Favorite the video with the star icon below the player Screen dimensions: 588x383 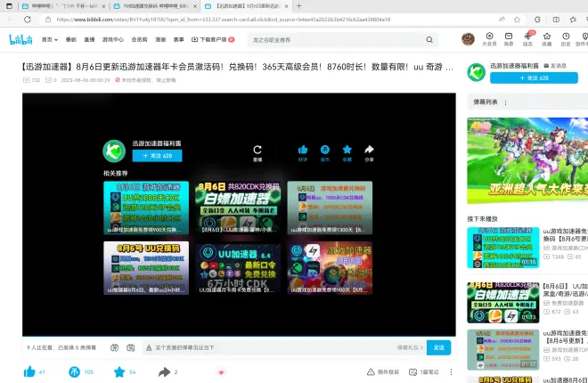118,371
